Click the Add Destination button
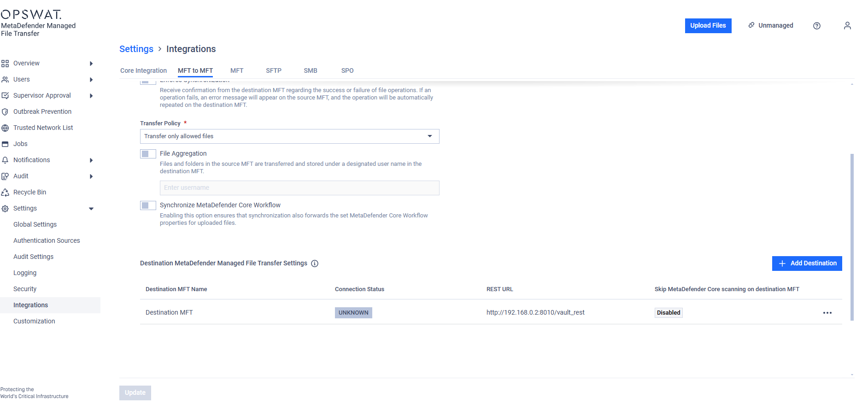This screenshot has height=410, width=868. [807, 264]
